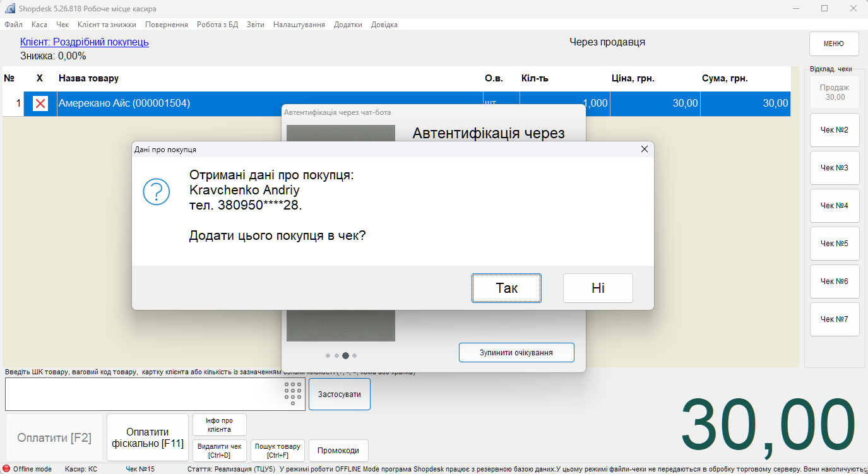Click the О.в. column header

pyautogui.click(x=494, y=78)
